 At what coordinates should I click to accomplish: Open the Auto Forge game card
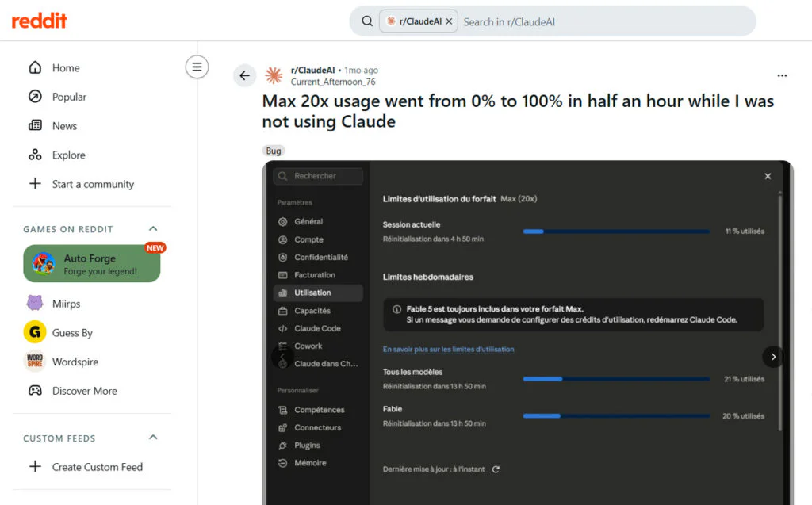point(92,264)
